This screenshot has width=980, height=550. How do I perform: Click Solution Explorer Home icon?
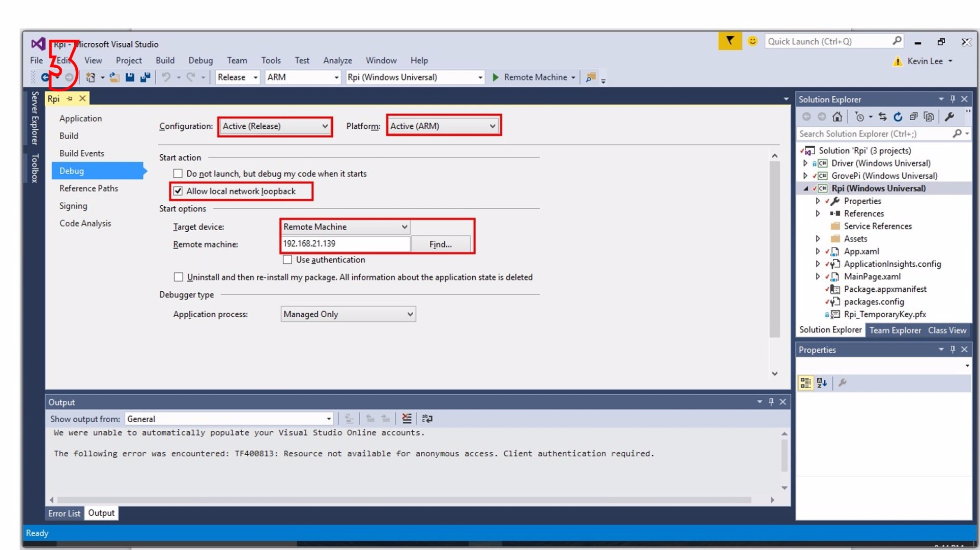pyautogui.click(x=837, y=117)
